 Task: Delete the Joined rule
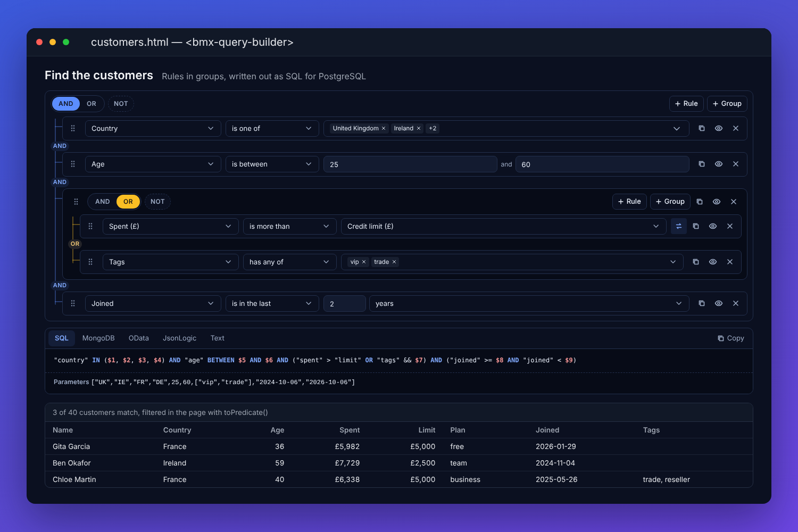point(736,303)
